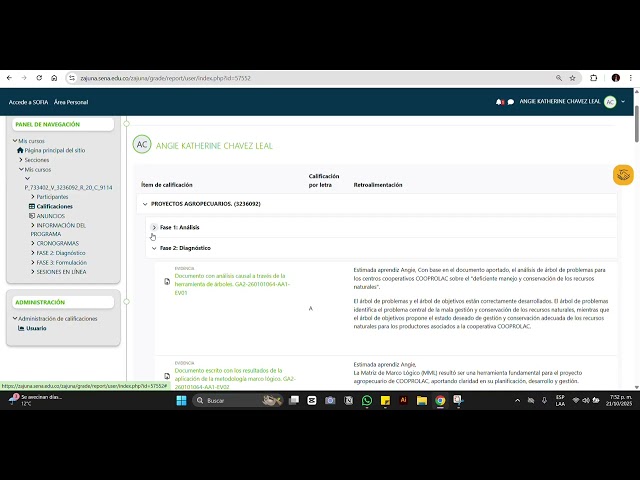640x480 pixels.
Task: Open the browser home page icon
Action: (54, 78)
